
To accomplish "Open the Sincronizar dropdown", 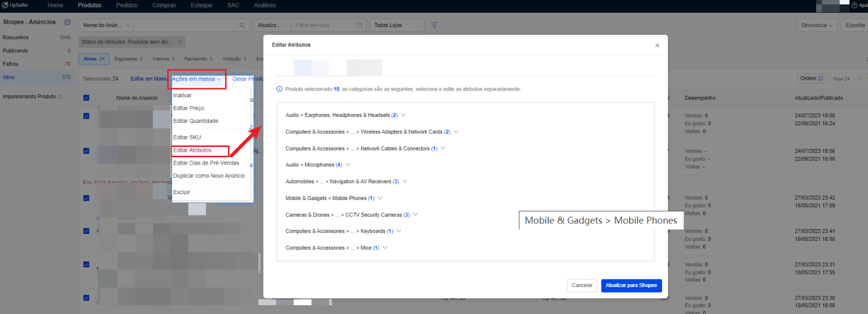I will click(817, 25).
